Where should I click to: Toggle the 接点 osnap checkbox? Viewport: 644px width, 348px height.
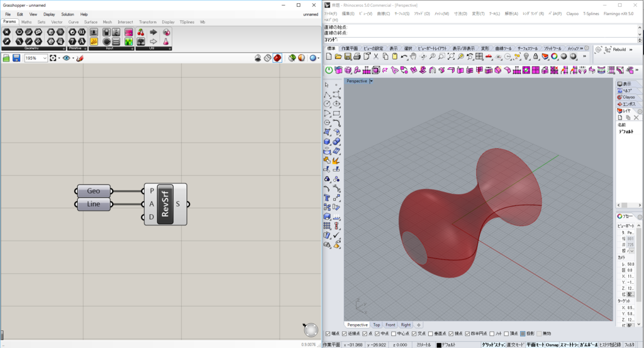pyautogui.click(x=451, y=334)
